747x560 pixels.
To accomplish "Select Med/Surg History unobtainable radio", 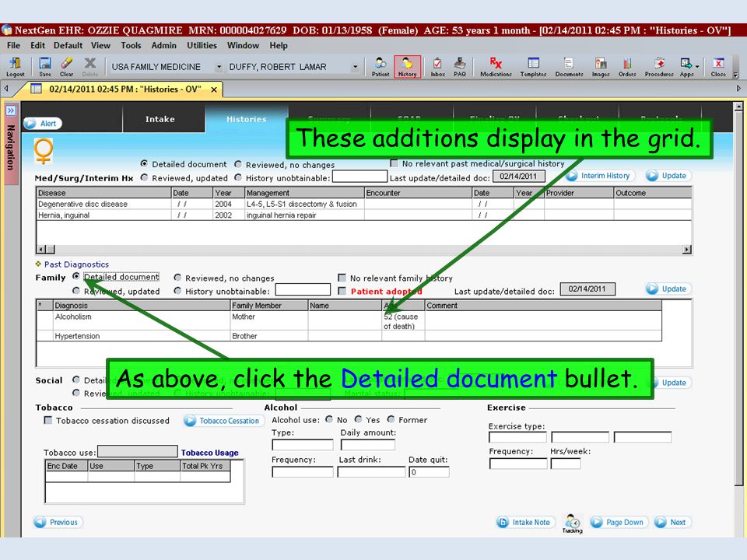I will coord(238,177).
